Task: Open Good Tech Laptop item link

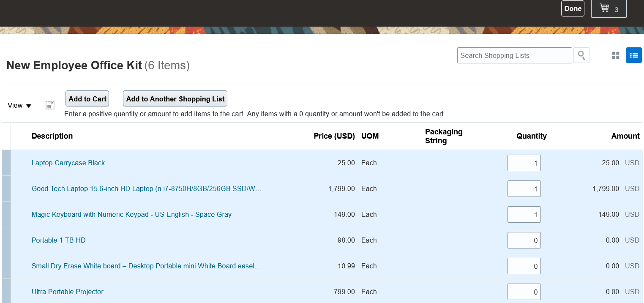Action: [146, 189]
